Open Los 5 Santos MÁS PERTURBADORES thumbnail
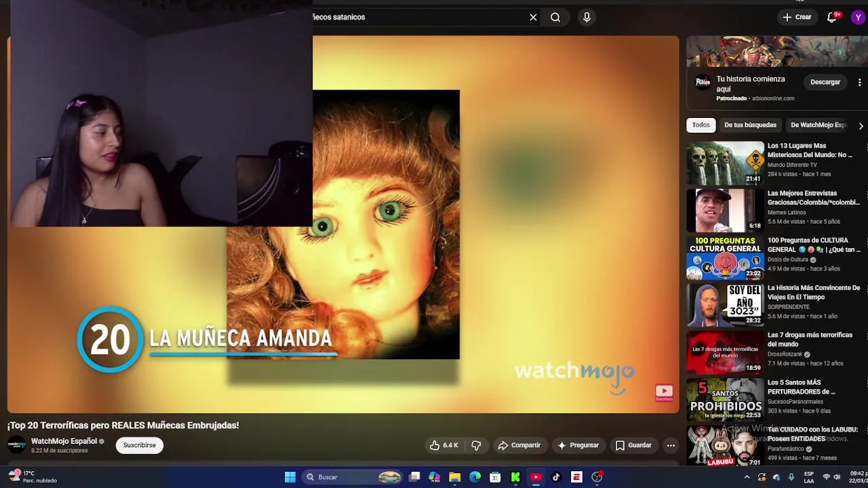 pos(725,400)
